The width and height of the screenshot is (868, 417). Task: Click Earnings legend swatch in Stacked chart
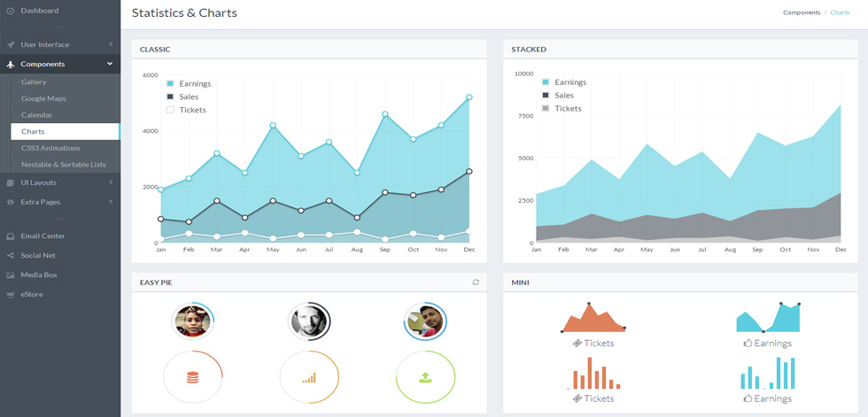(x=546, y=81)
